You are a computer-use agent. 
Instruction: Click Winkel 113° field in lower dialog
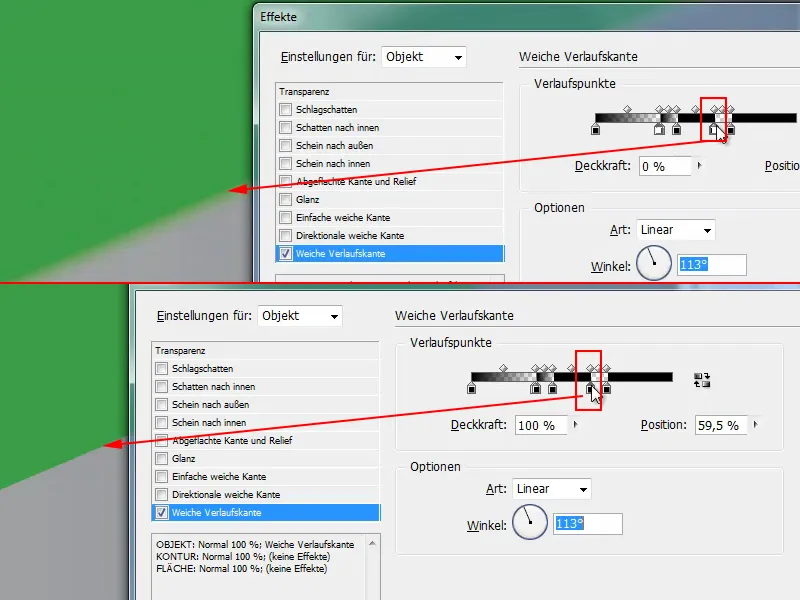point(588,524)
